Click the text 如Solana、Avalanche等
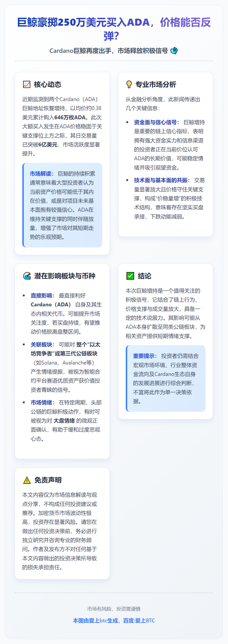 [64, 363]
